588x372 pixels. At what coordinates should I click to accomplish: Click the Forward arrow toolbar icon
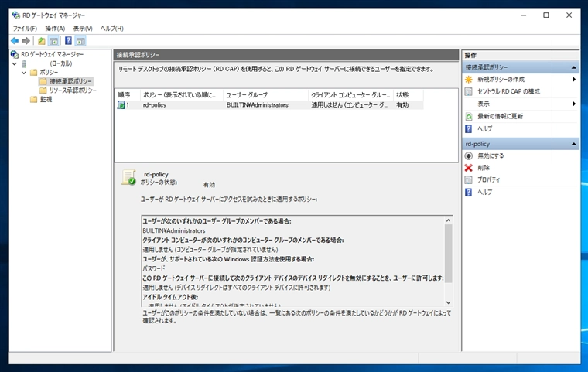click(26, 40)
